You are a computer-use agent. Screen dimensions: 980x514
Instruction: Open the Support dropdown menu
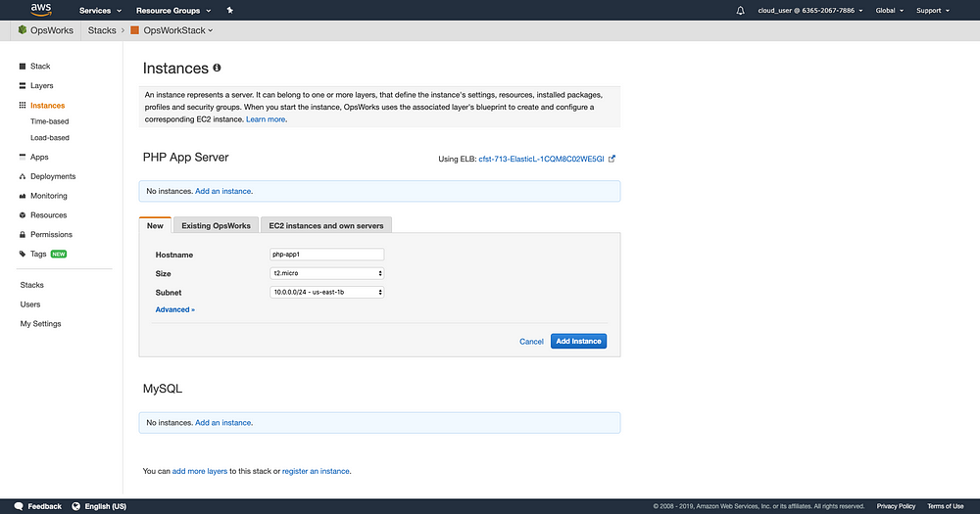point(933,11)
